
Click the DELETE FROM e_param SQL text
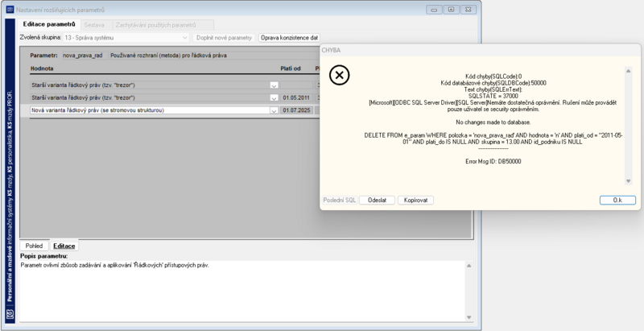(493, 139)
